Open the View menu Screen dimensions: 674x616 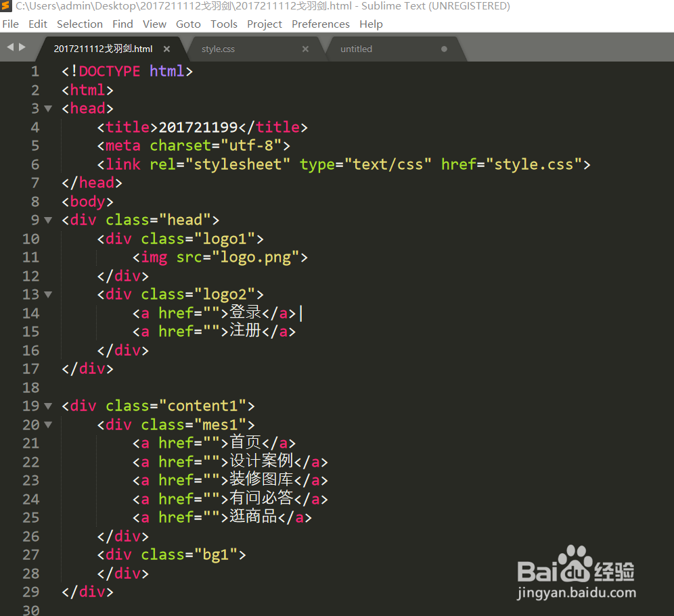pyautogui.click(x=154, y=24)
